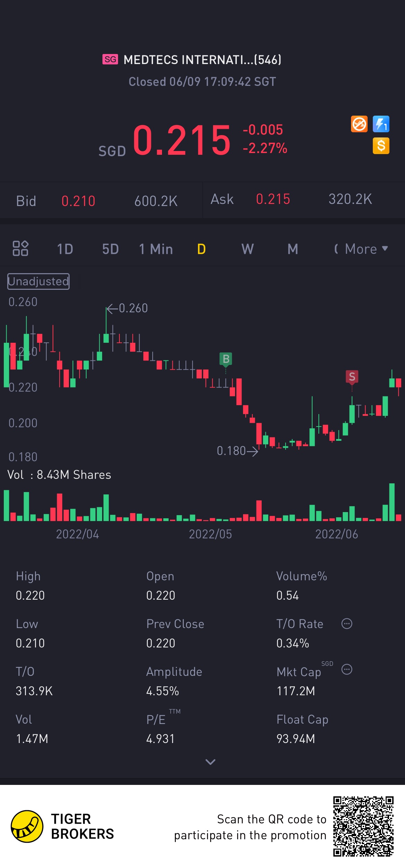405x868 pixels.
Task: Tap the Ask price 0.215
Action: [x=273, y=199]
